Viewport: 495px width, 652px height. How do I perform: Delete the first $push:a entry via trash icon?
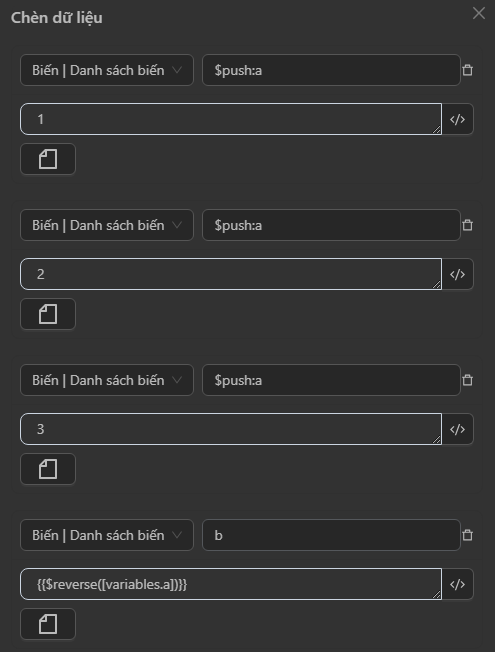tap(468, 70)
